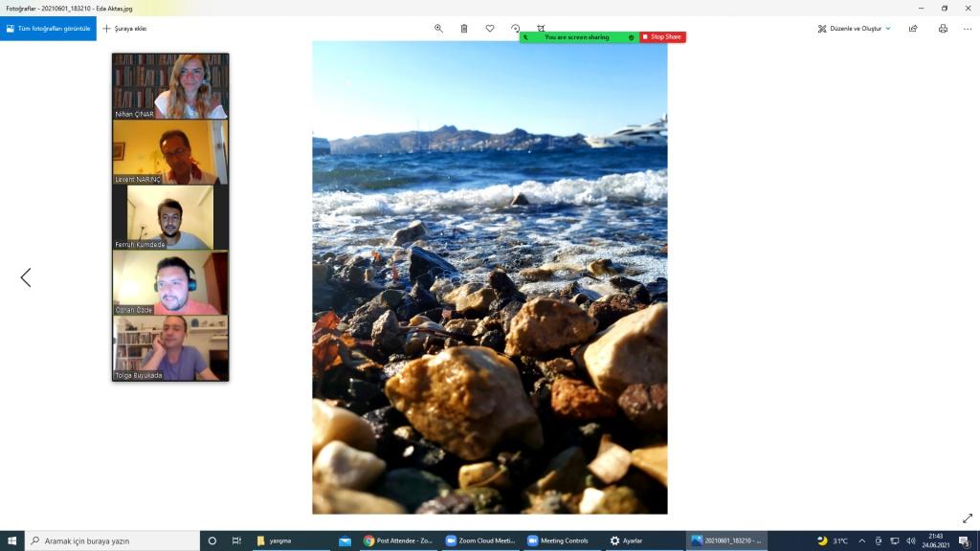
Task: Open the volume icon in system tray
Action: coord(910,540)
